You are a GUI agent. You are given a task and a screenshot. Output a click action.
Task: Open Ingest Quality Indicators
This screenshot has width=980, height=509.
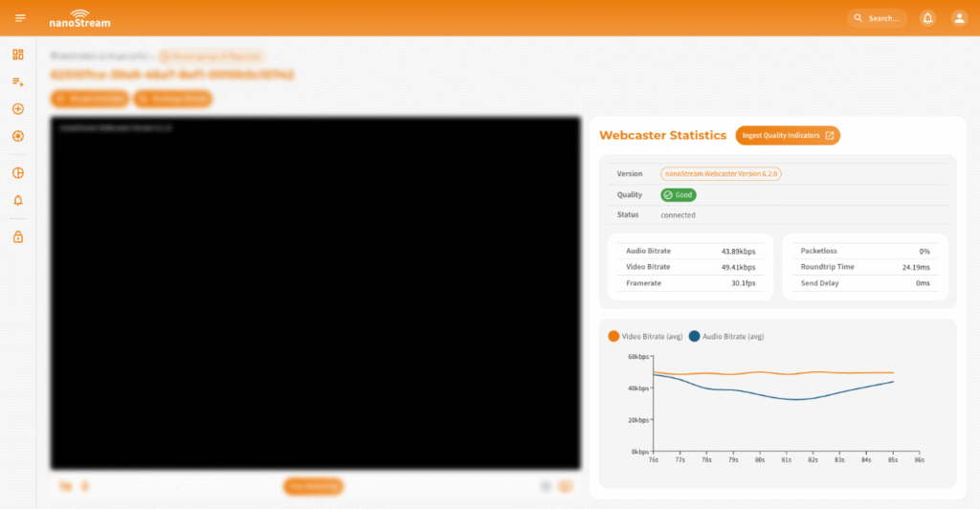[788, 136]
